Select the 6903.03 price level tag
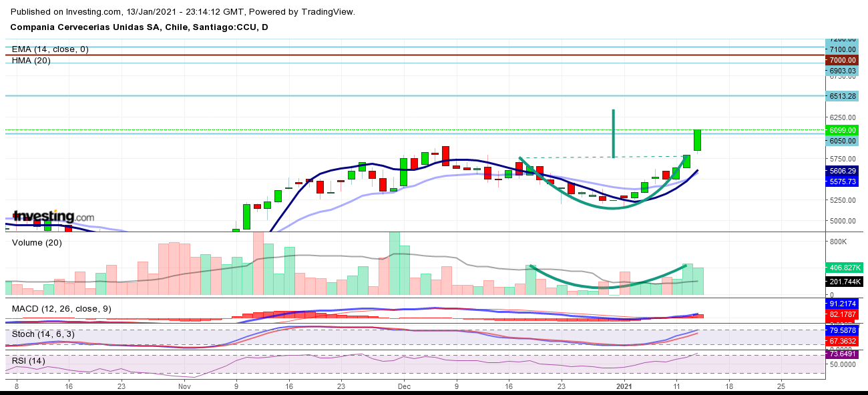 pyautogui.click(x=843, y=71)
